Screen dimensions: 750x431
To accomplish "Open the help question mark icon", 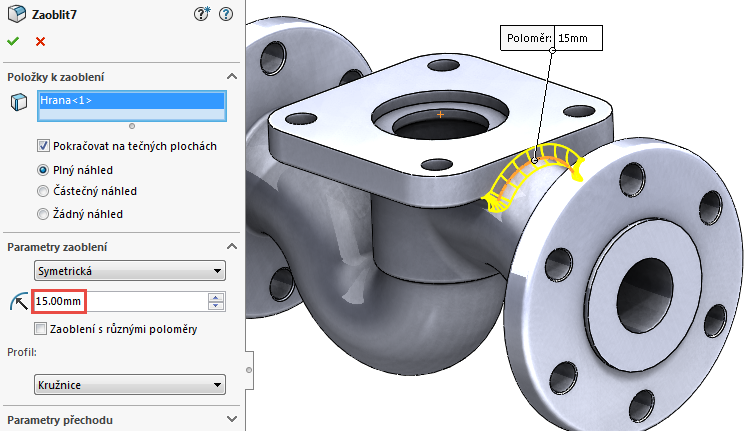I will click(x=226, y=14).
